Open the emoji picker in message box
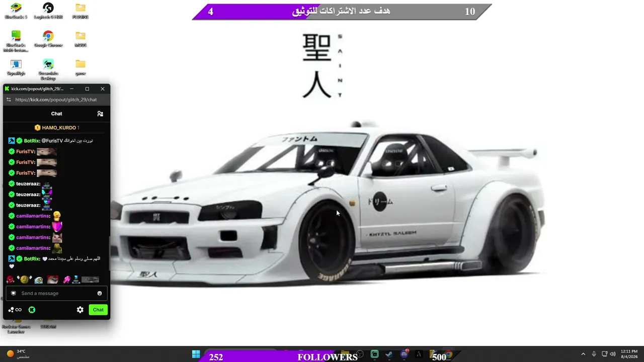The height and width of the screenshot is (362, 644). [100, 293]
